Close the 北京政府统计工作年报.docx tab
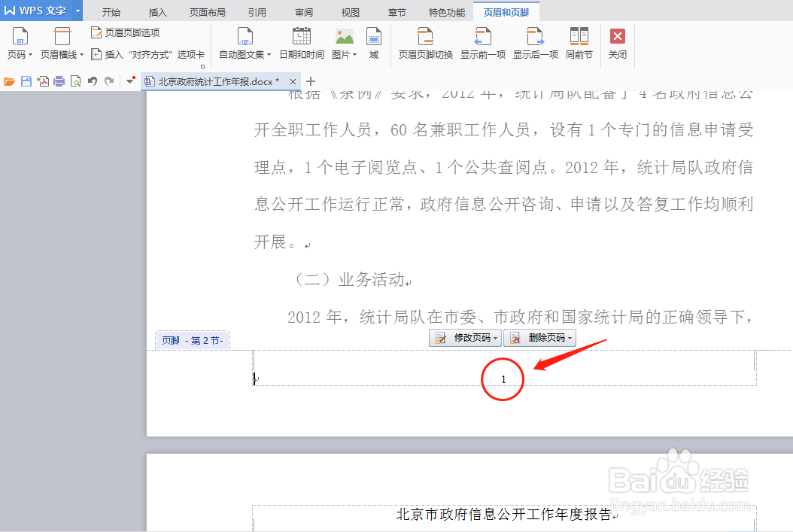The height and width of the screenshot is (532, 793). 293,81
